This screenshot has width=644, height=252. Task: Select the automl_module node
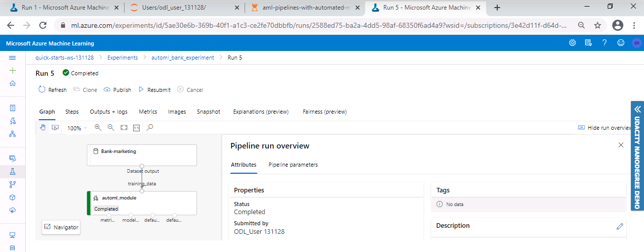142,203
